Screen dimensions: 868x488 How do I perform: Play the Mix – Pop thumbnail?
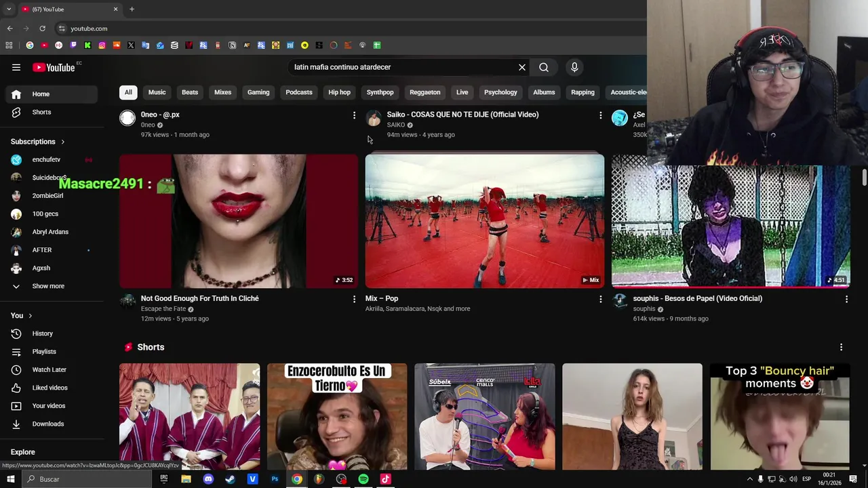pos(485,221)
